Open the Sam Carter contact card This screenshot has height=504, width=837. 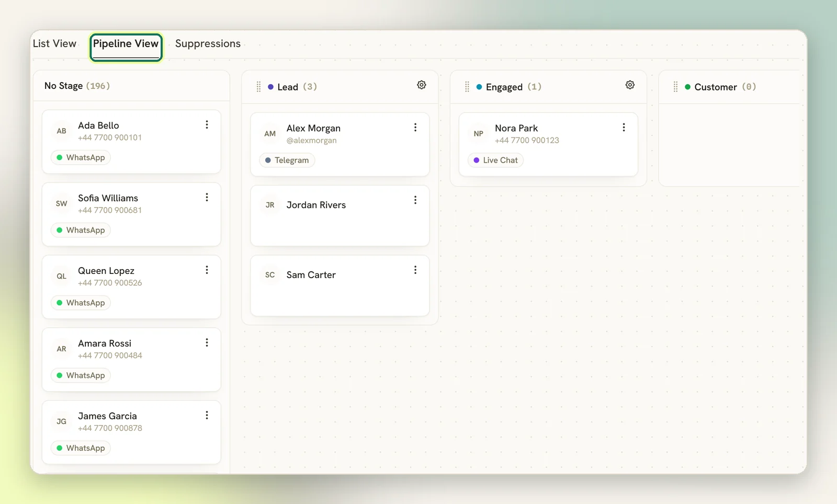tap(340, 285)
